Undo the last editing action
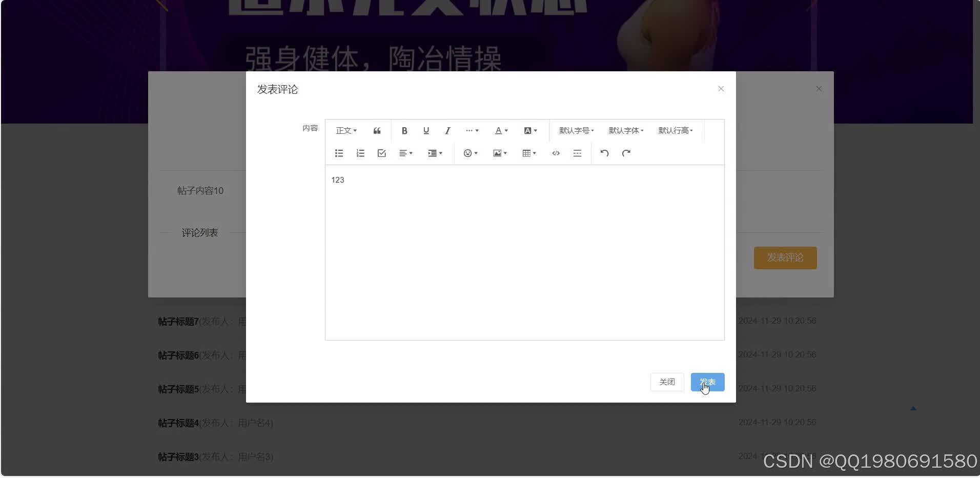This screenshot has width=980, height=478. (604, 153)
